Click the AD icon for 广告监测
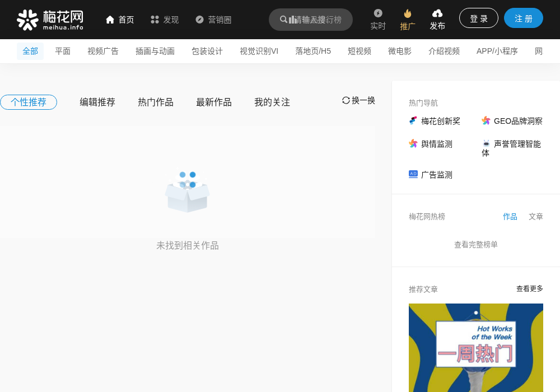The height and width of the screenshot is (392, 560). coord(413,174)
